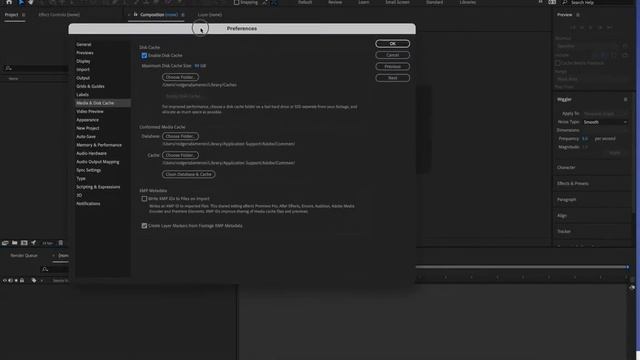Viewport: 640px width, 360px height.
Task: Click the Project panel search field
Action: (37, 69)
